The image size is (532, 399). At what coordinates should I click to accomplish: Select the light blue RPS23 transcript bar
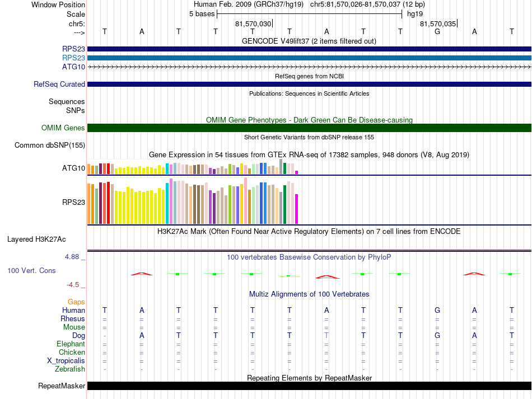point(309,58)
